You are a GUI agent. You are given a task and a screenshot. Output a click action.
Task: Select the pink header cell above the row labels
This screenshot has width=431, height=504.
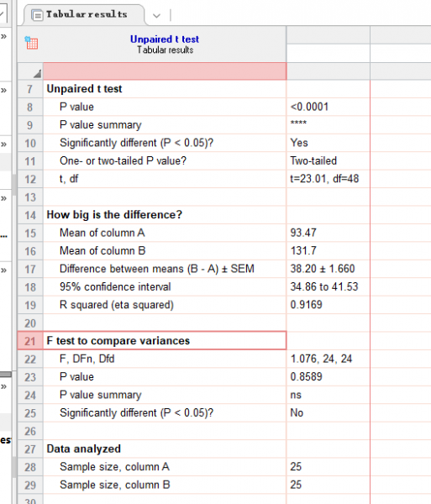point(165,71)
